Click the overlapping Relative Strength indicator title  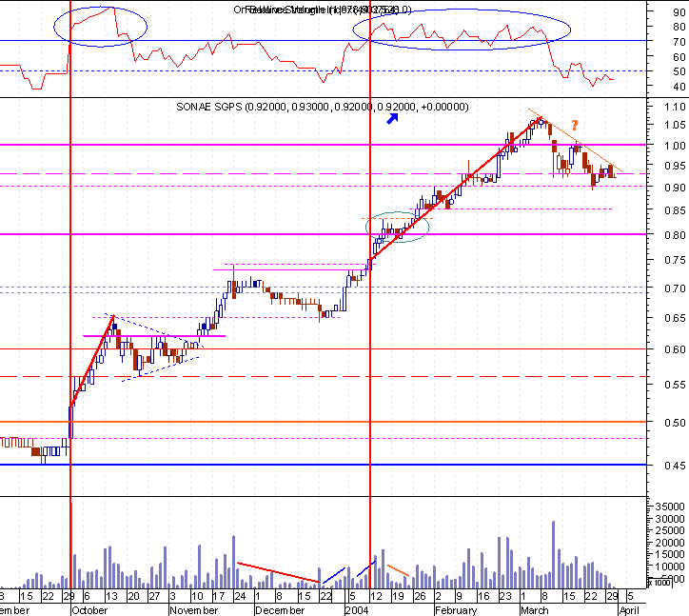(323, 10)
